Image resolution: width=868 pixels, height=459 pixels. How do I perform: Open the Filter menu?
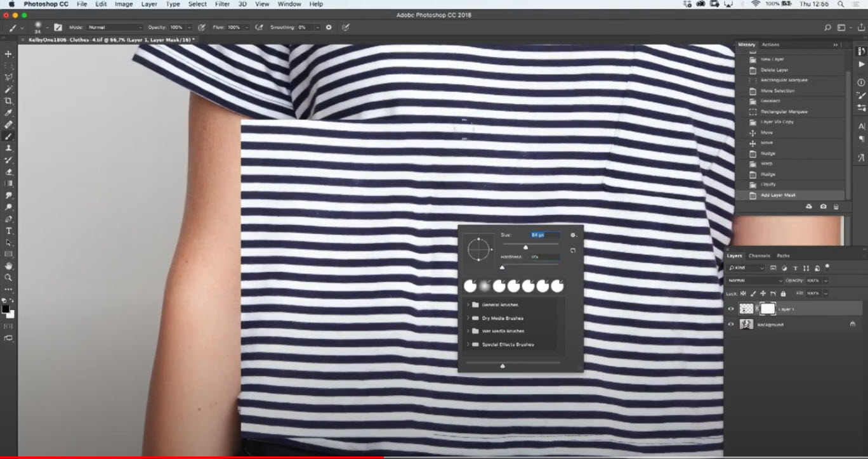click(222, 4)
